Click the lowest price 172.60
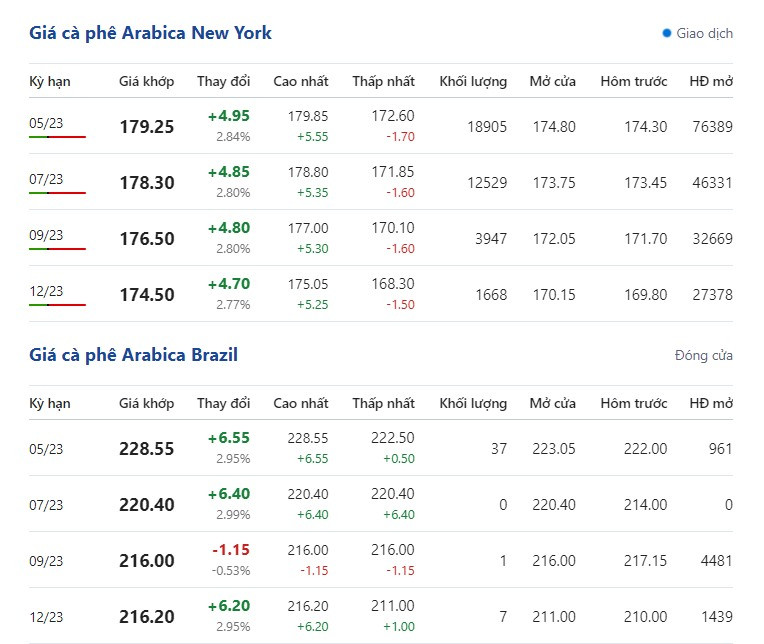764x644 pixels. pos(393,116)
